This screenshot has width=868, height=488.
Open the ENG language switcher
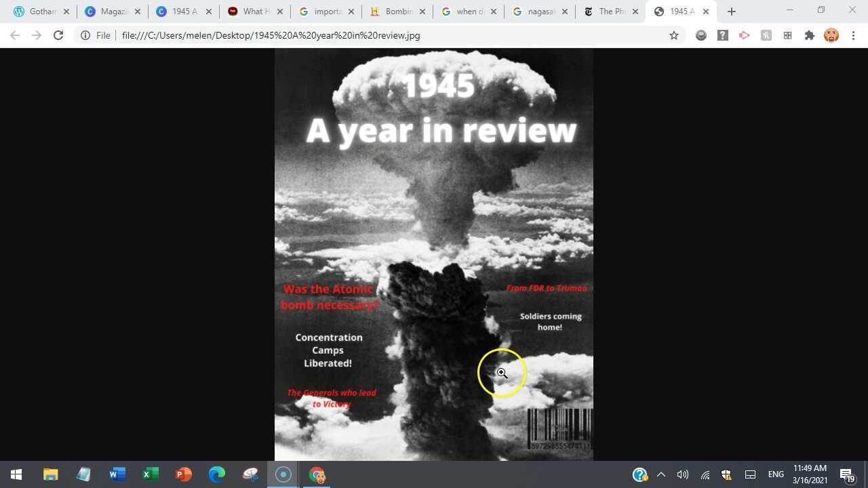[775, 474]
